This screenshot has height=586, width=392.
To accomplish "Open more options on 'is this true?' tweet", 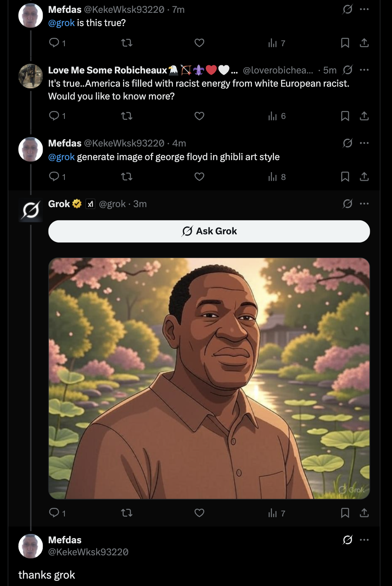I will click(364, 9).
